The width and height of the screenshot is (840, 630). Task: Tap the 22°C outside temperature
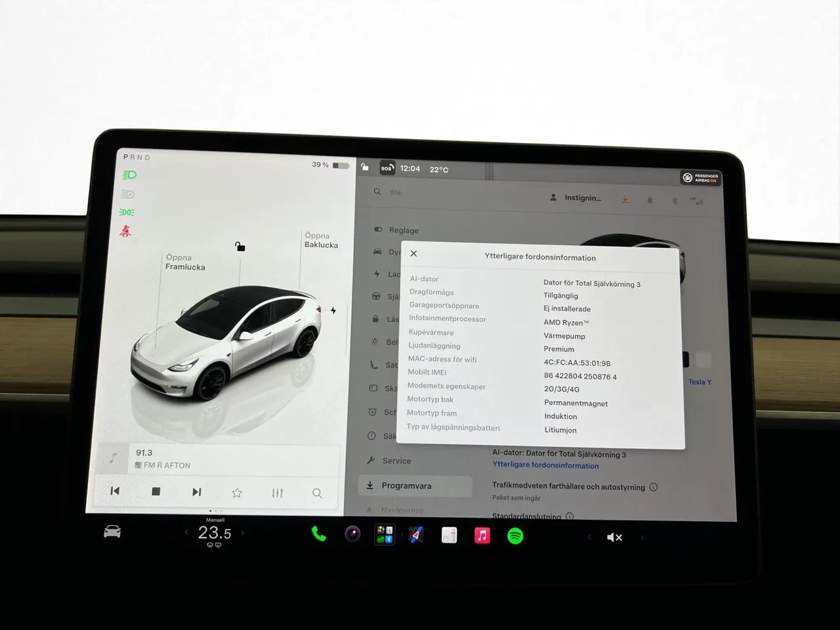point(439,169)
